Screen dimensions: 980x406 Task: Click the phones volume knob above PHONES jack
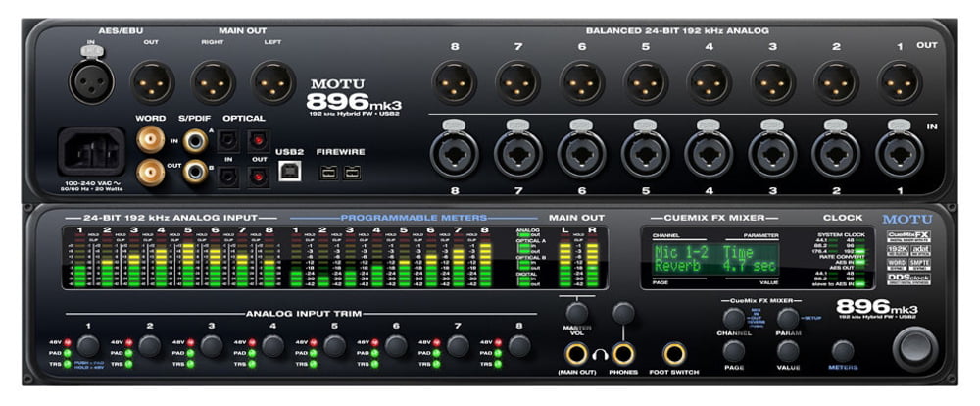623,312
